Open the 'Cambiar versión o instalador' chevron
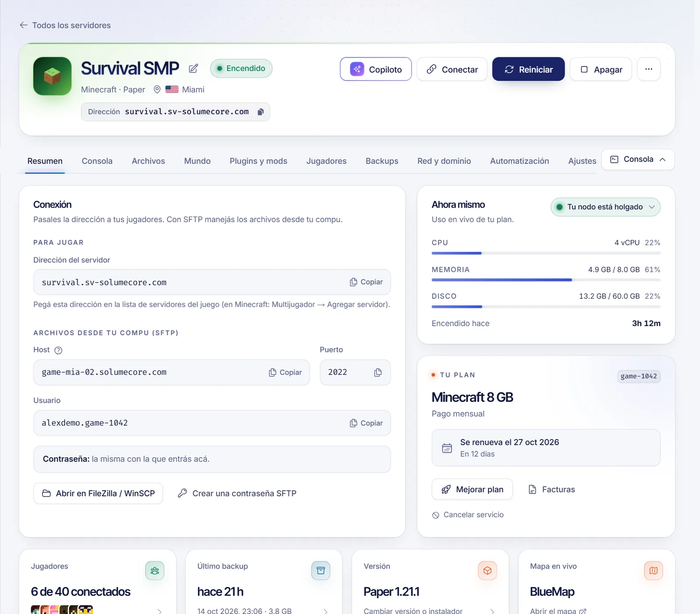 (x=492, y=611)
